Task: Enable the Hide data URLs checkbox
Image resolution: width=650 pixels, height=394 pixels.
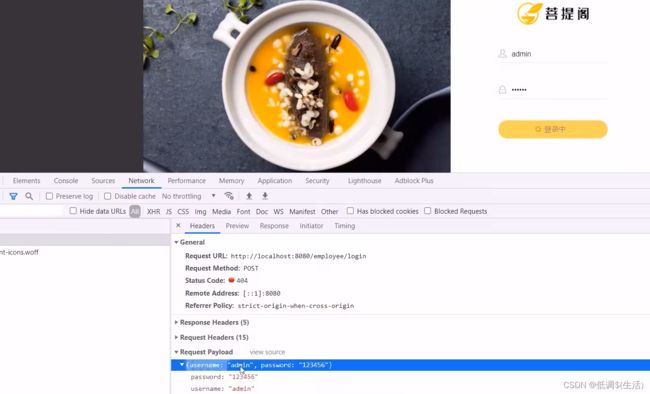Action: pos(73,211)
